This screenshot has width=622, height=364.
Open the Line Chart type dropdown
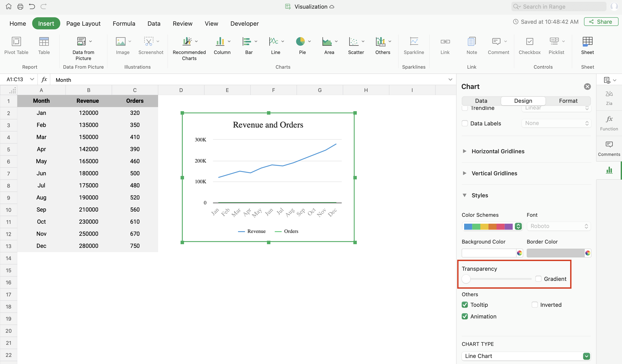(x=586, y=356)
